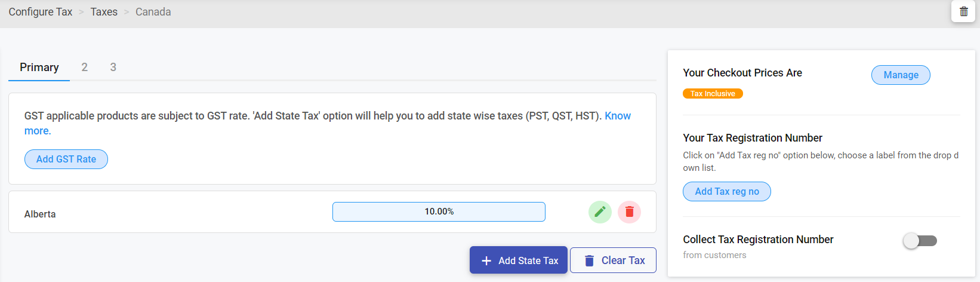Click the Alberta state row label

(40, 214)
